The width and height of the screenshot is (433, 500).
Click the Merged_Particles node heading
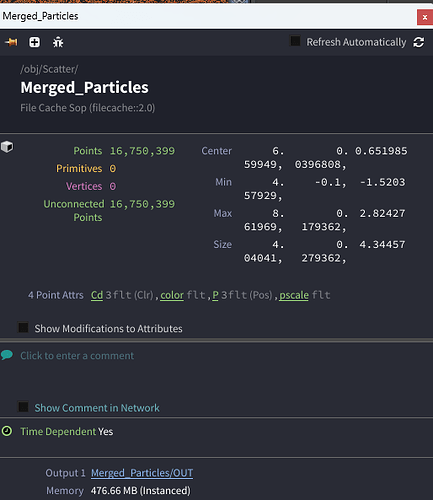click(x=84, y=88)
